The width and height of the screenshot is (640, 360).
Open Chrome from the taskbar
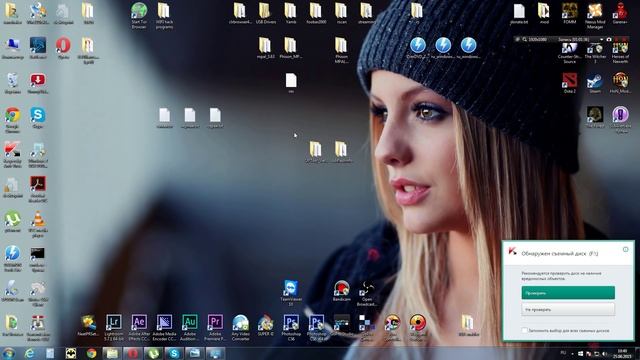[x=91, y=353]
